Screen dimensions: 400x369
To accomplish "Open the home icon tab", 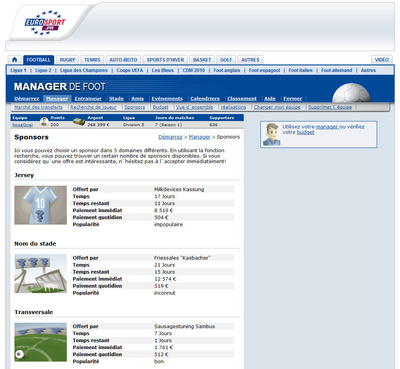I will [x=15, y=60].
